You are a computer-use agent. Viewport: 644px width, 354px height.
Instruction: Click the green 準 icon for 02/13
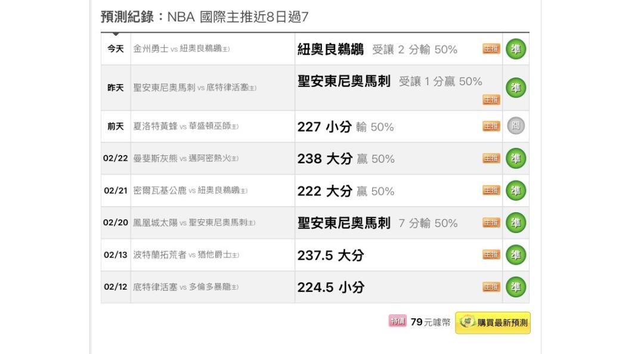[x=516, y=255]
